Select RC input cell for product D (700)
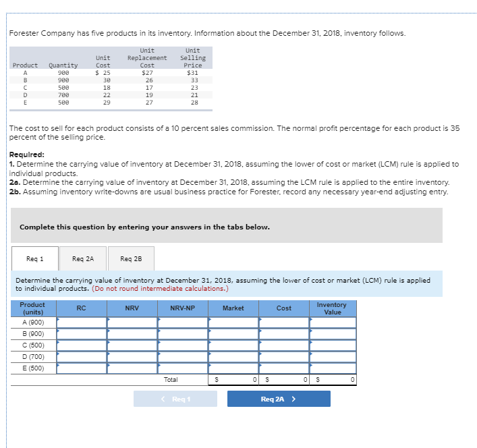Image resolution: width=477 pixels, height=448 pixels. (x=82, y=357)
